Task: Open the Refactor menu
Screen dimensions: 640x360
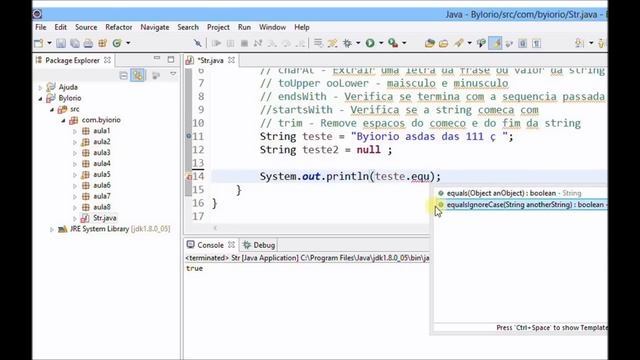Action: click(x=119, y=27)
